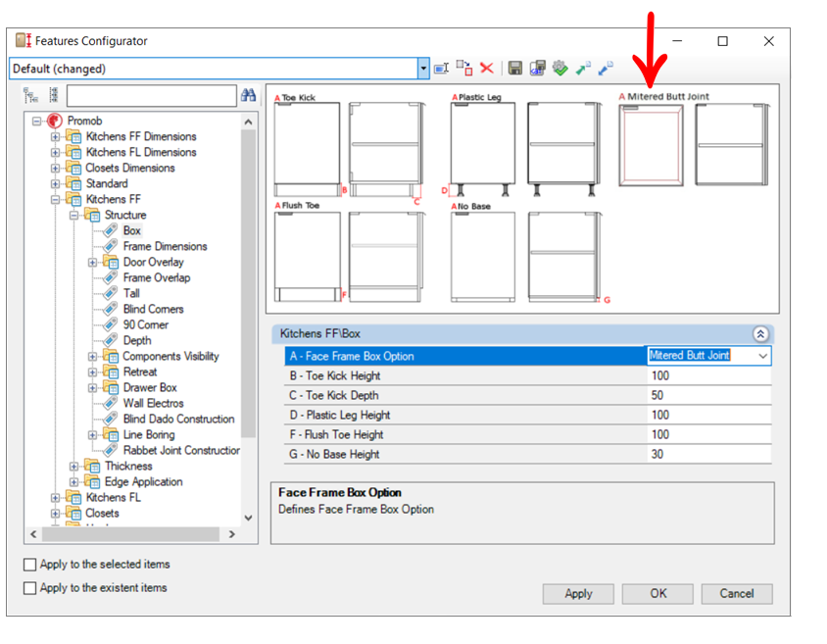Open the Face Frame Box Option dropdown
The width and height of the screenshot is (827, 644).
pyautogui.click(x=762, y=356)
